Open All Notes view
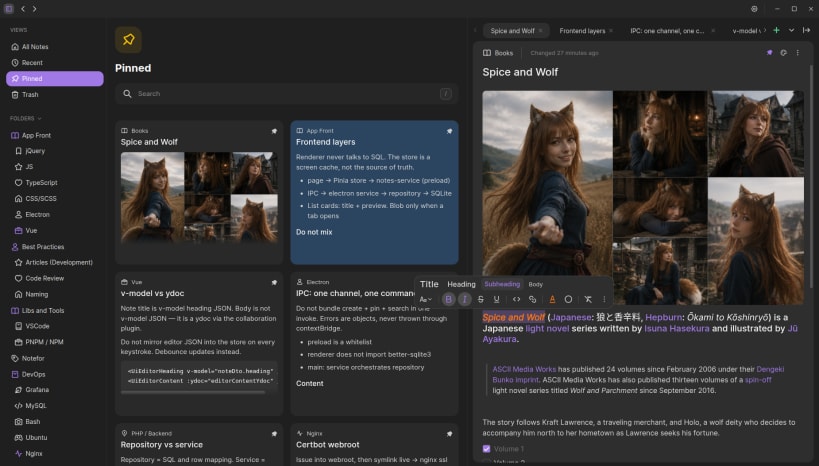Viewport: 819px width, 466px height. pyautogui.click(x=55, y=46)
